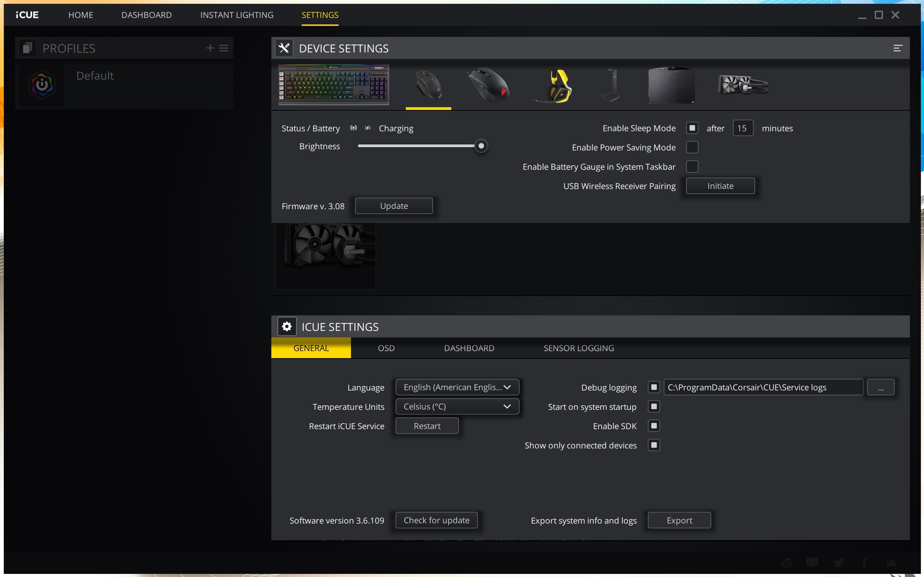Switch to the Sensor Logging tab

[579, 348]
